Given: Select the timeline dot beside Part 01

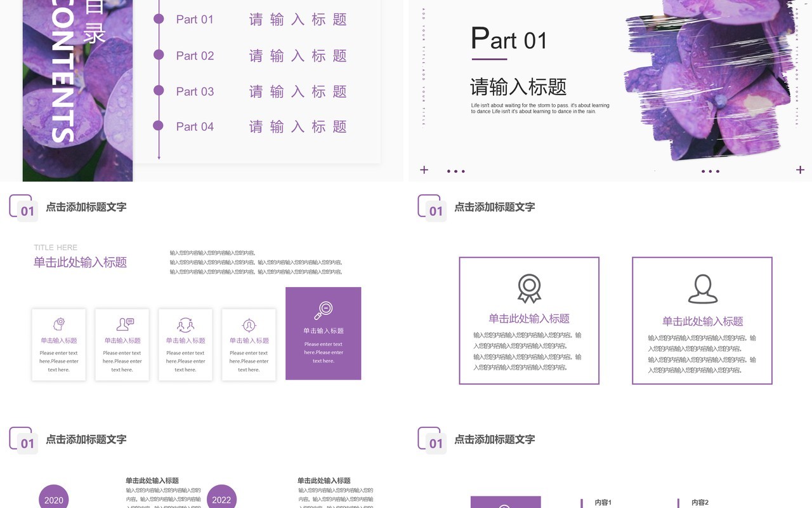Looking at the screenshot, I should (x=159, y=19).
